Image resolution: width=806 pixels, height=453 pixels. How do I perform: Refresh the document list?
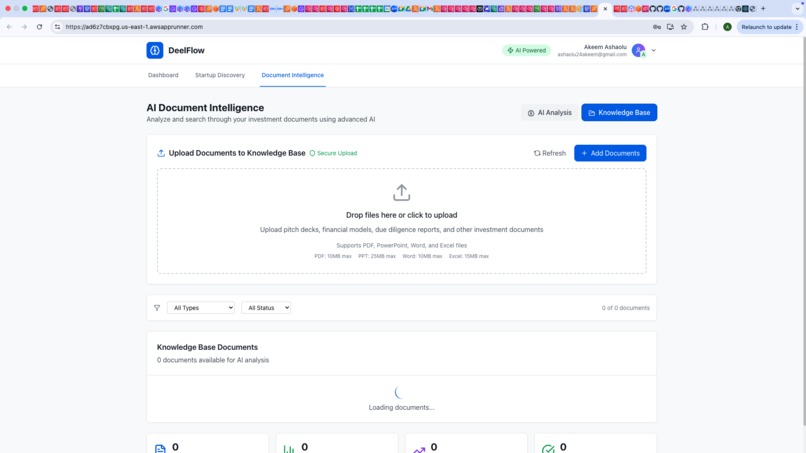[x=549, y=153]
